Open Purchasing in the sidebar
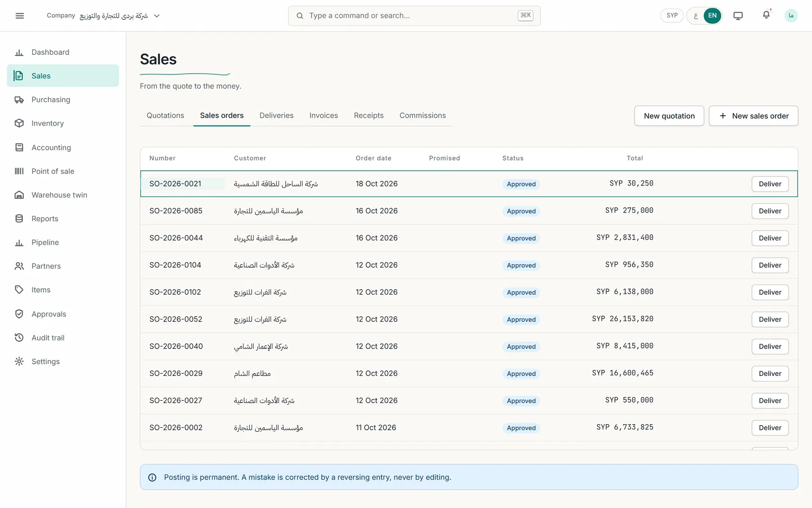 pyautogui.click(x=63, y=100)
